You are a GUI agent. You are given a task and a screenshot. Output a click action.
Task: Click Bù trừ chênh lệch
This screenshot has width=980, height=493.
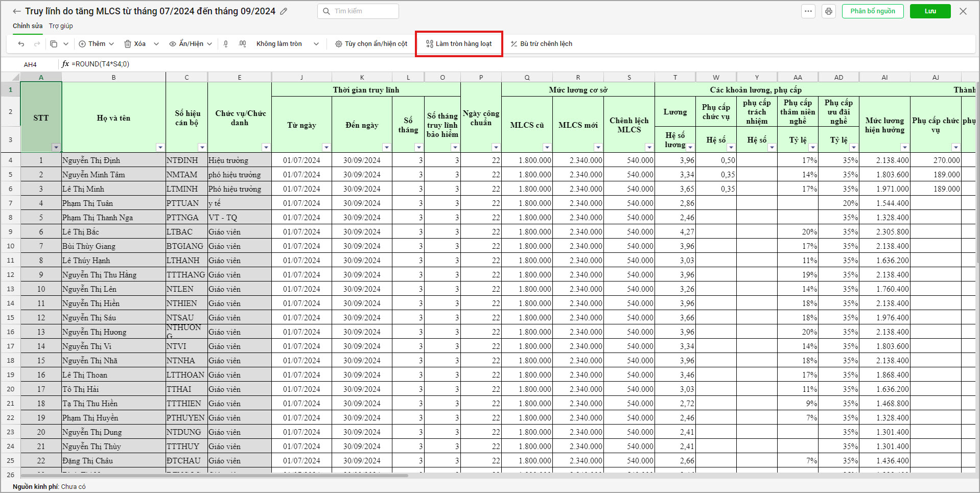pyautogui.click(x=541, y=44)
